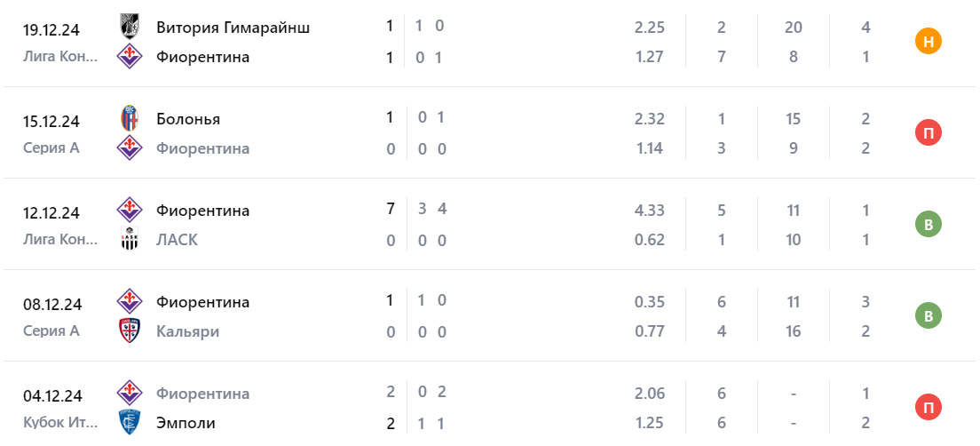Screen dimensions: 980x446
Task: Open the Витория Гимарайнш team link
Action: click(233, 27)
